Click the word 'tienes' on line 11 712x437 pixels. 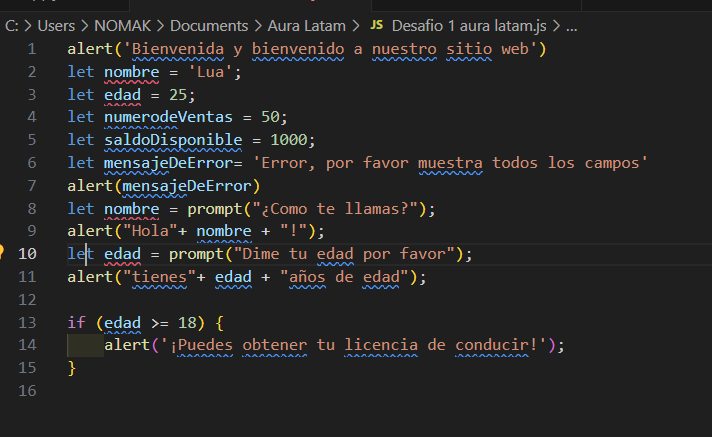159,277
